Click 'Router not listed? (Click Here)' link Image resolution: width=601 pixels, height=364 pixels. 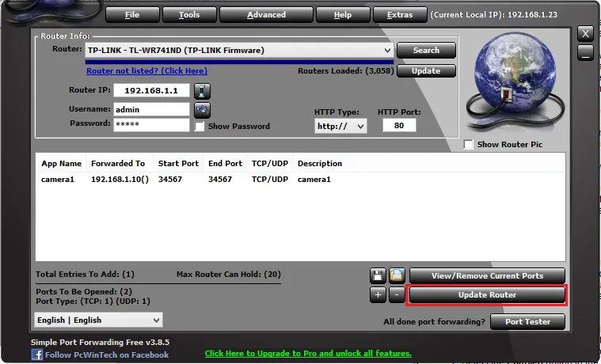pos(146,71)
